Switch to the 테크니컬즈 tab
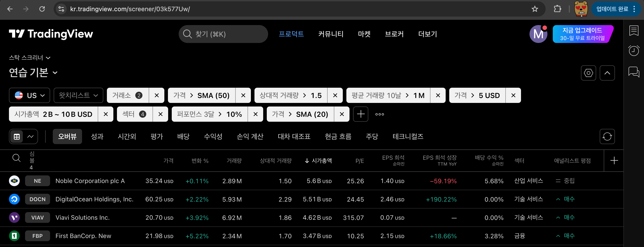Screen dimensions: 644x247 (x=408, y=137)
